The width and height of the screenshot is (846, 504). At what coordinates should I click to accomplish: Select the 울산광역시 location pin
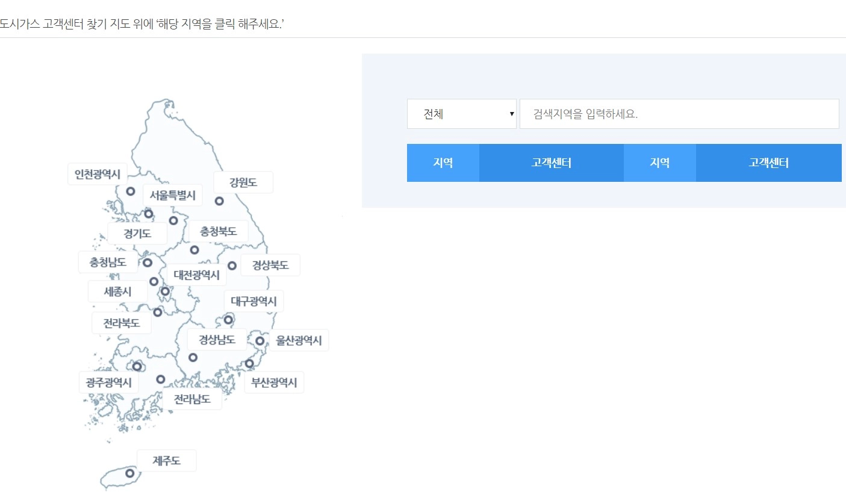coord(260,341)
